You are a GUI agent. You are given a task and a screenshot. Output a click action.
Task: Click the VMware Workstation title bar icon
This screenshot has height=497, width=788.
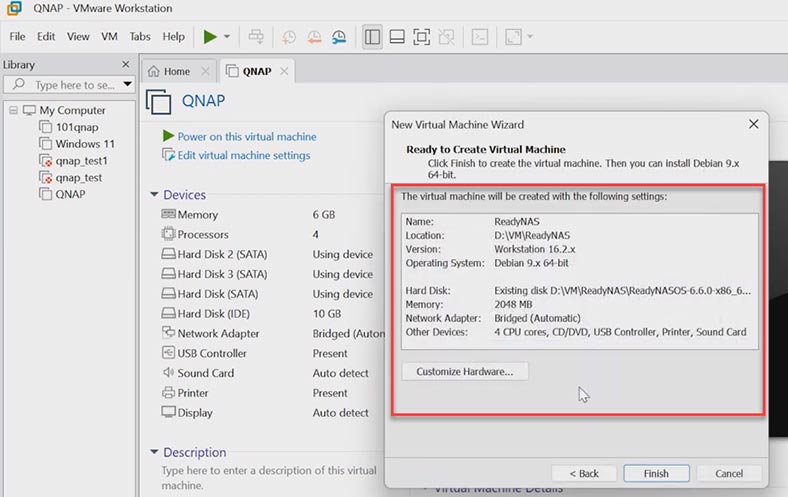click(14, 8)
